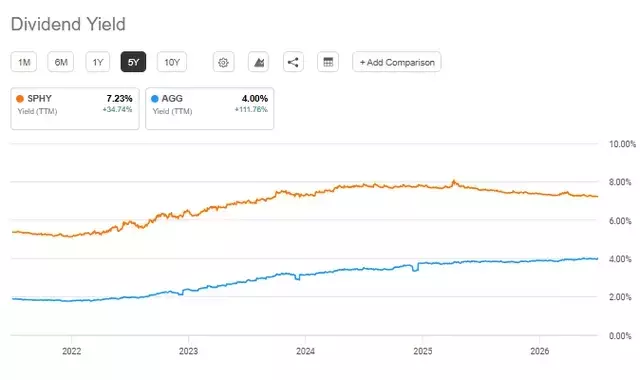The width and height of the screenshot is (640, 380).
Task: Select the 5Y time range
Action: 133,62
